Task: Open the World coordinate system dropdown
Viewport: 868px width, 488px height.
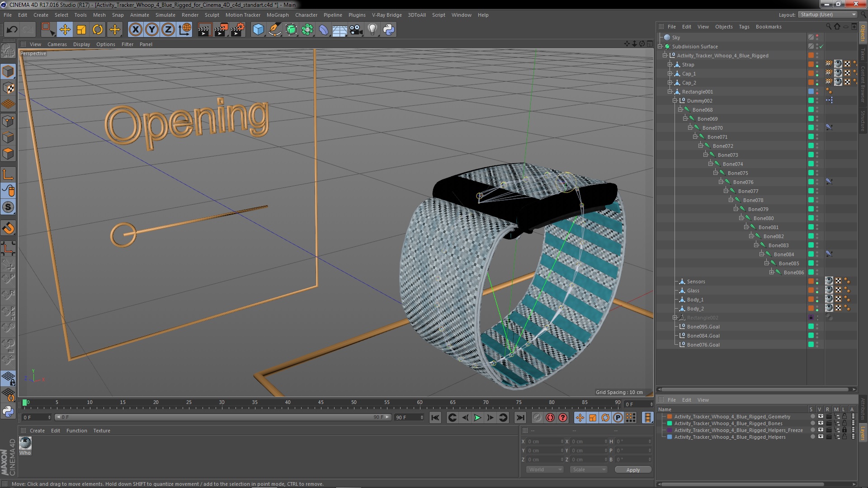Action: (545, 469)
